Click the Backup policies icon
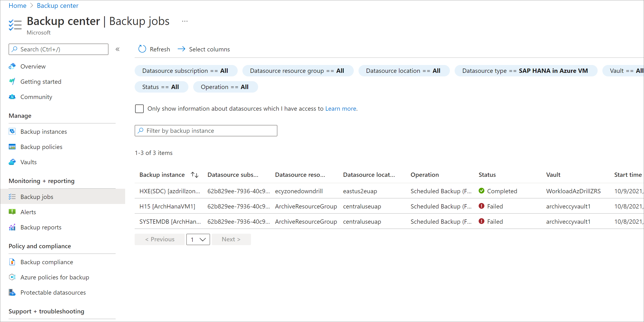The width and height of the screenshot is (644, 322). [12, 147]
